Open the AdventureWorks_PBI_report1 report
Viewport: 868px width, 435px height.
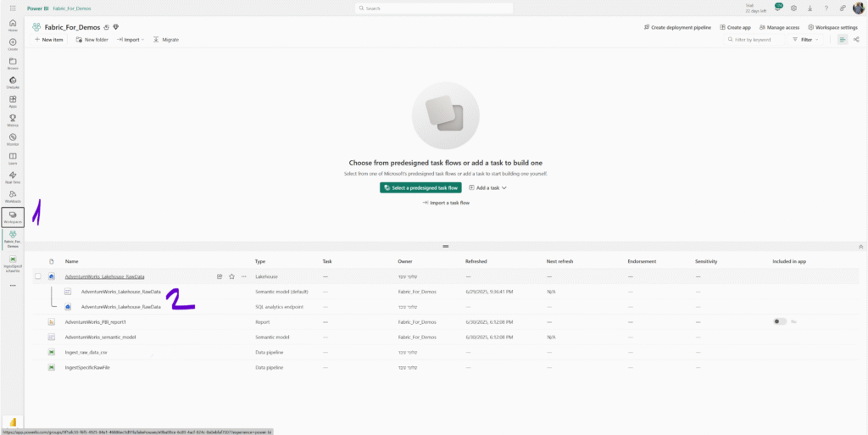click(95, 321)
